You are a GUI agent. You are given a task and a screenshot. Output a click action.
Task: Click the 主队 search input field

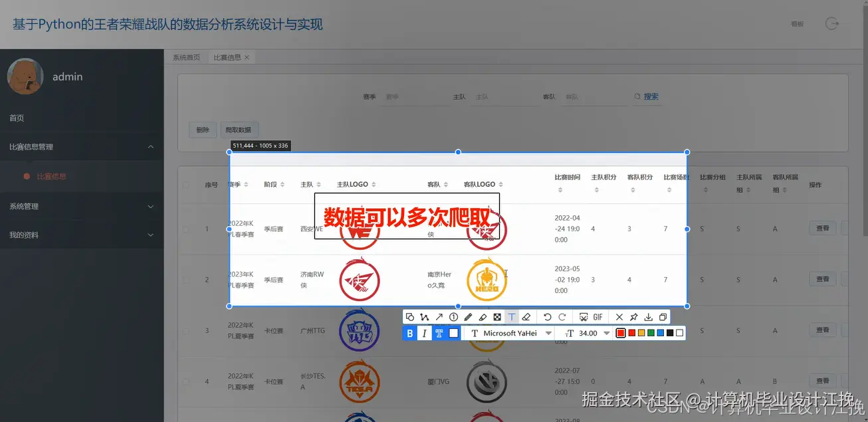(504, 97)
